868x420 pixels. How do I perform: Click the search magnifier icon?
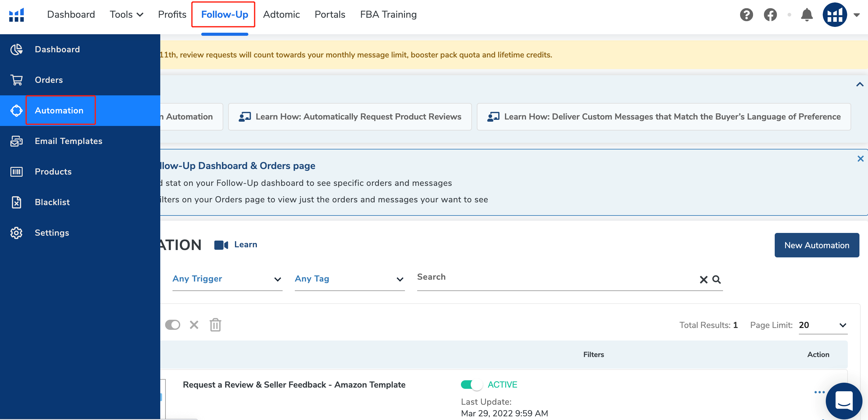coord(716,280)
